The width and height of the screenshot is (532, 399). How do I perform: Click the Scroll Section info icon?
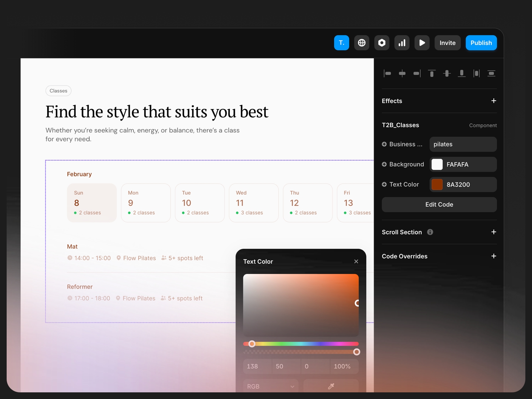(430, 232)
